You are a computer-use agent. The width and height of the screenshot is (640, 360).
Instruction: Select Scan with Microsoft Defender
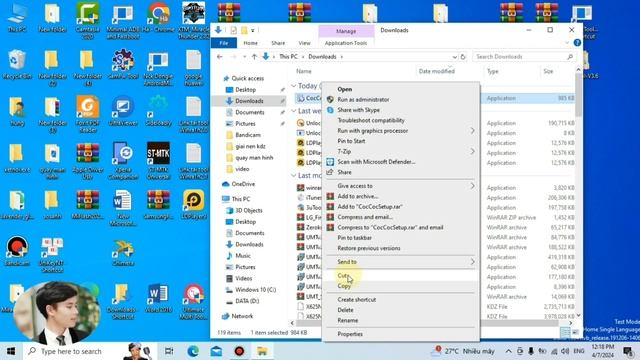(x=401, y=162)
